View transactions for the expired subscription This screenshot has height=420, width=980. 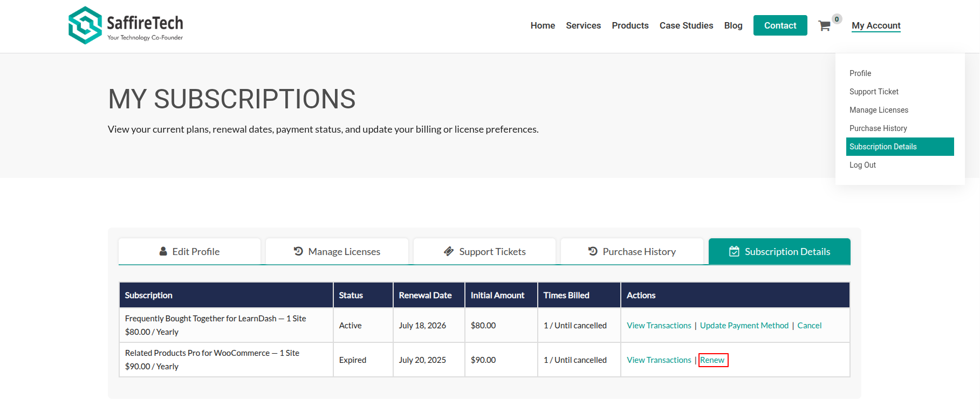659,360
